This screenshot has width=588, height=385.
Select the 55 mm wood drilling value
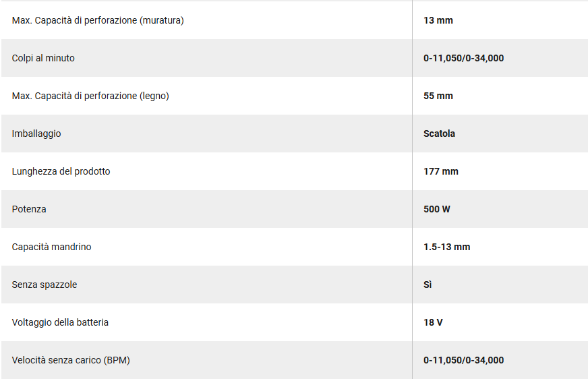438,96
